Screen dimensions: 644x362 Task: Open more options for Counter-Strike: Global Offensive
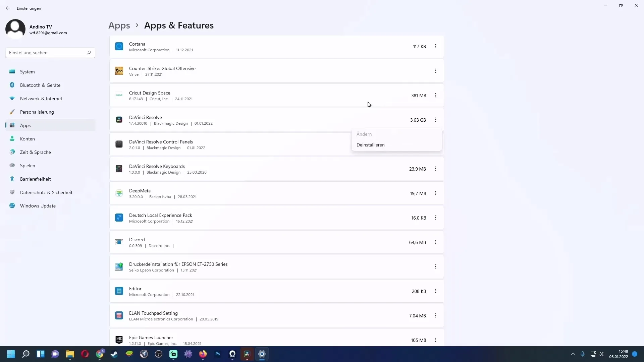click(x=435, y=71)
